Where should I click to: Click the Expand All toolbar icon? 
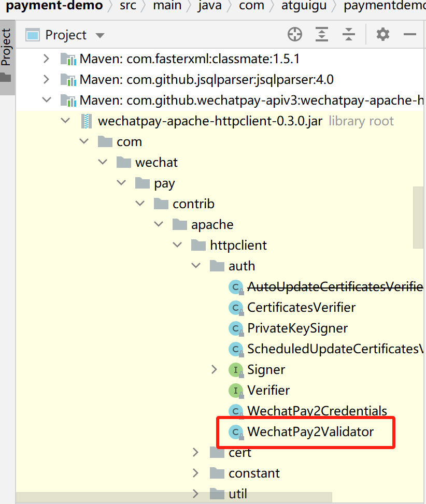click(x=322, y=34)
